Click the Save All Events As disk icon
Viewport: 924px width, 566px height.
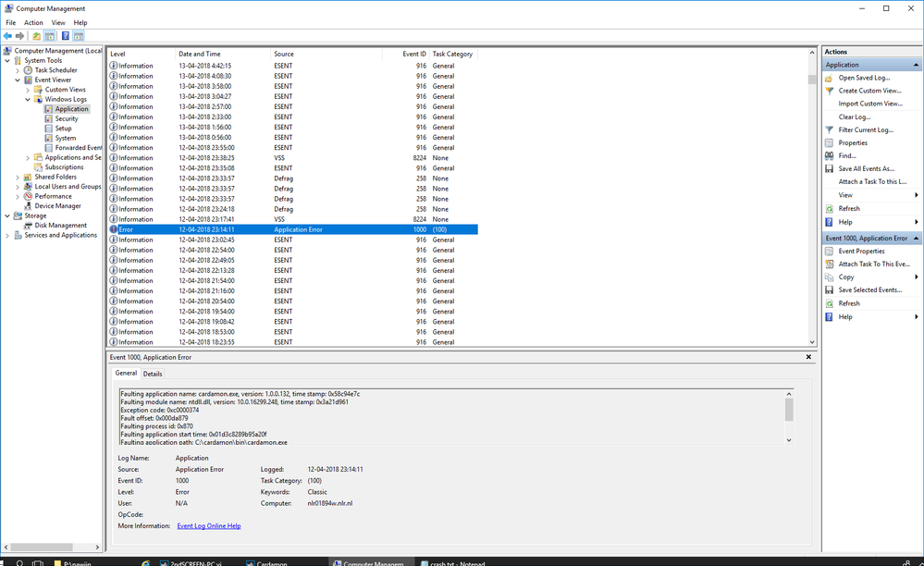tap(830, 169)
